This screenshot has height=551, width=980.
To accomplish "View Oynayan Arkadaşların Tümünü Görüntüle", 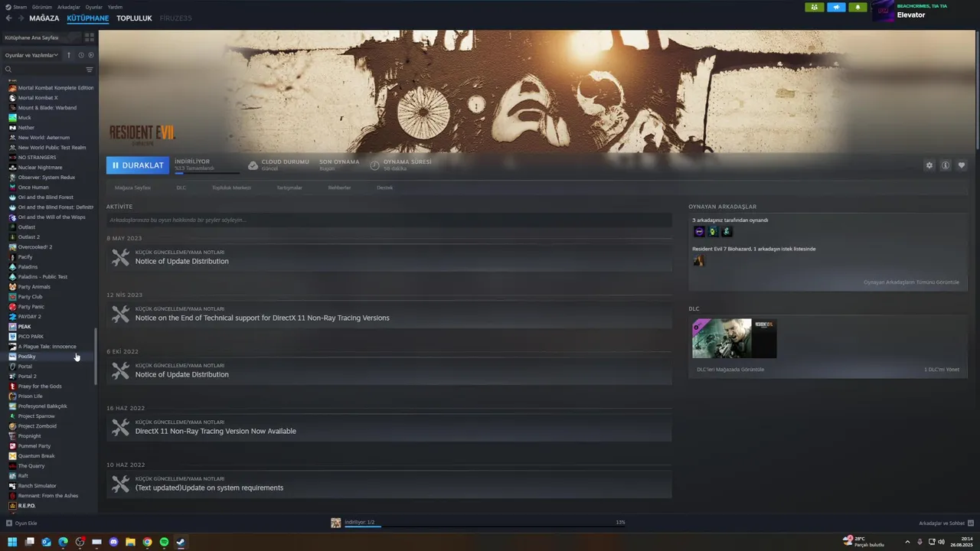I will [911, 282].
